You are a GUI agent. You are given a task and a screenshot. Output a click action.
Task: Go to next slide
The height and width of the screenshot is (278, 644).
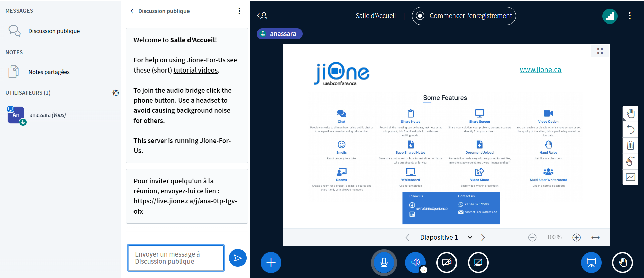click(x=483, y=238)
